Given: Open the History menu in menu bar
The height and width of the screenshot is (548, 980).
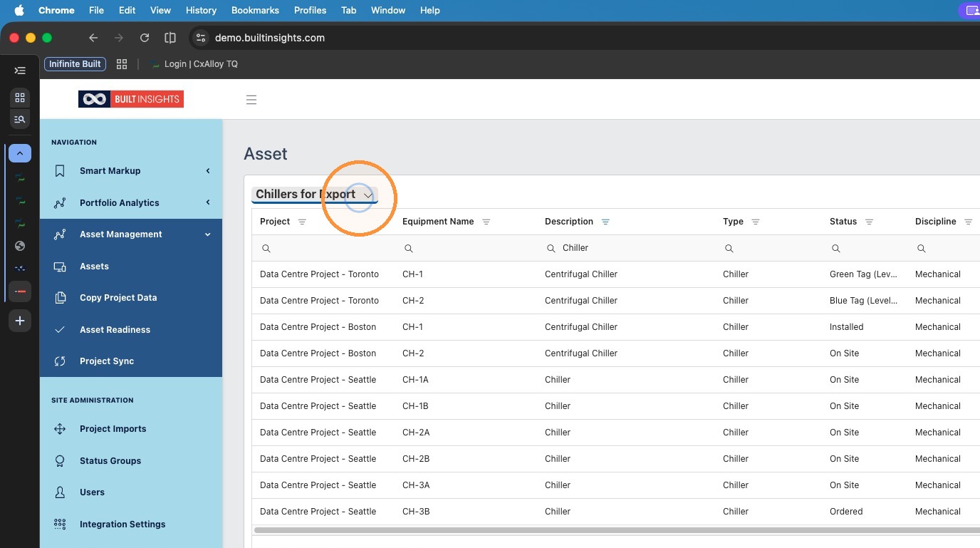Looking at the screenshot, I should [x=201, y=10].
